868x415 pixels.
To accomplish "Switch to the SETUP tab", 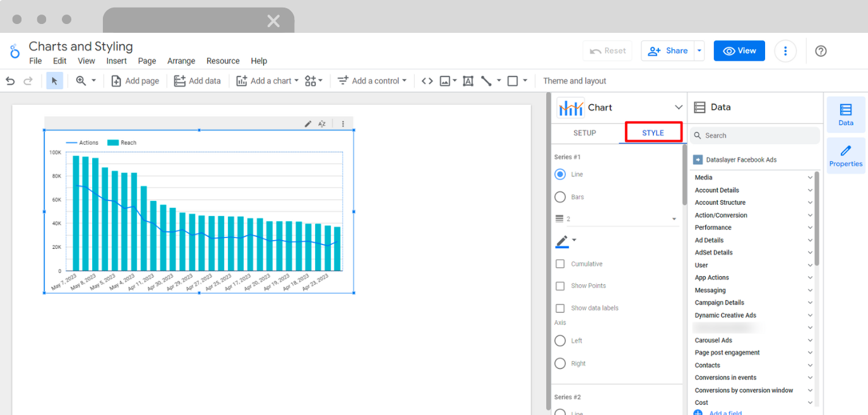I will click(x=585, y=133).
